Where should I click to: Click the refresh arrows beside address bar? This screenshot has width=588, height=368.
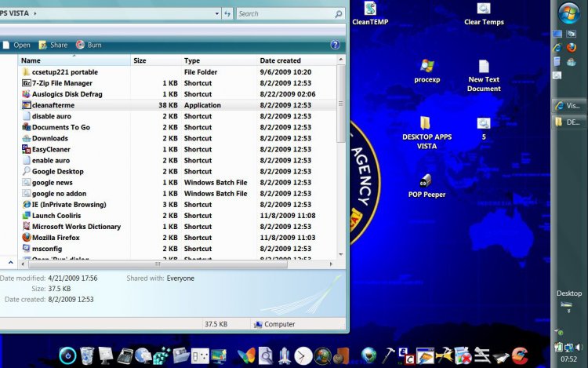(227, 13)
